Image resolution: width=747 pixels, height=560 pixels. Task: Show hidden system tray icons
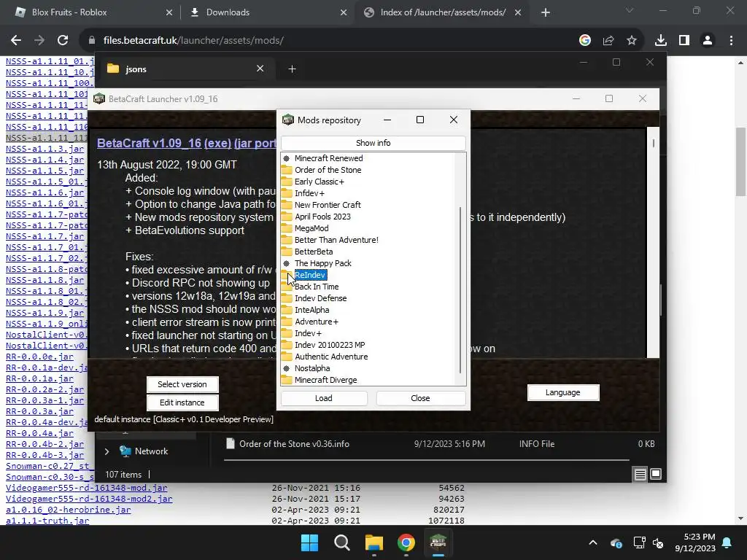coord(592,542)
